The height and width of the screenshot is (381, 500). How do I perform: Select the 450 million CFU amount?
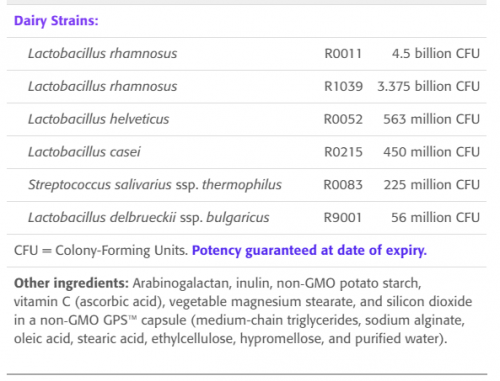pyautogui.click(x=431, y=152)
